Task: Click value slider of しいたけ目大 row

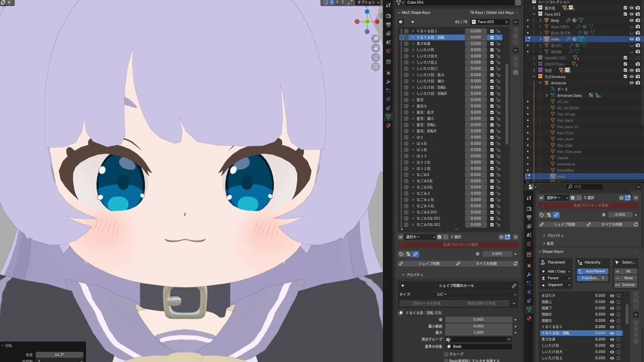Action: [476, 56]
